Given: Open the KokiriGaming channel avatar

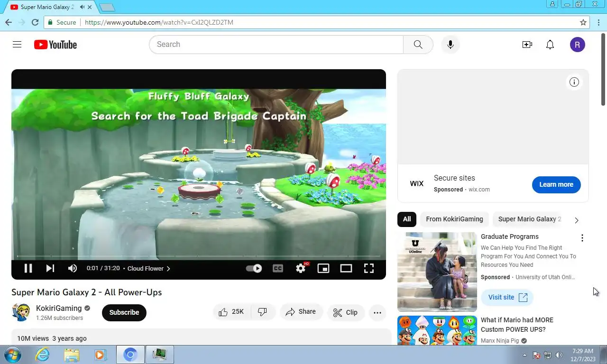Looking at the screenshot, I should coord(21,312).
